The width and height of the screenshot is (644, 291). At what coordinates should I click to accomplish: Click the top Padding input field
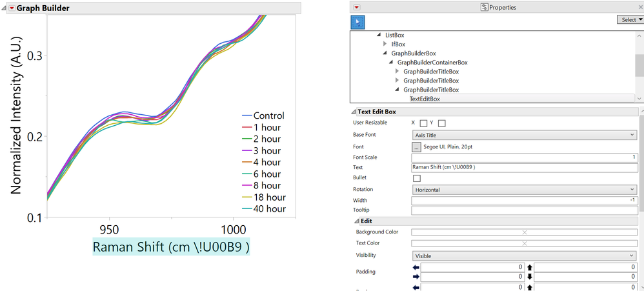pyautogui.click(x=586, y=267)
